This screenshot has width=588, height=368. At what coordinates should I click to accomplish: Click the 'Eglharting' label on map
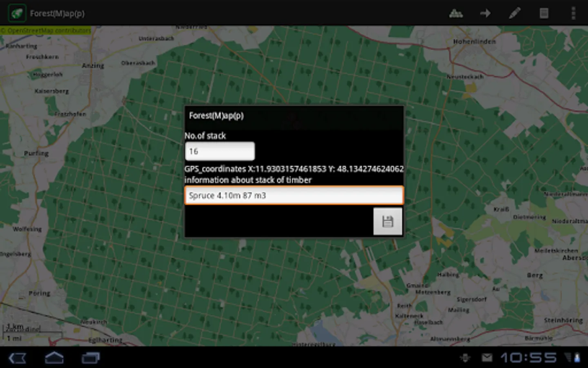coord(105,340)
